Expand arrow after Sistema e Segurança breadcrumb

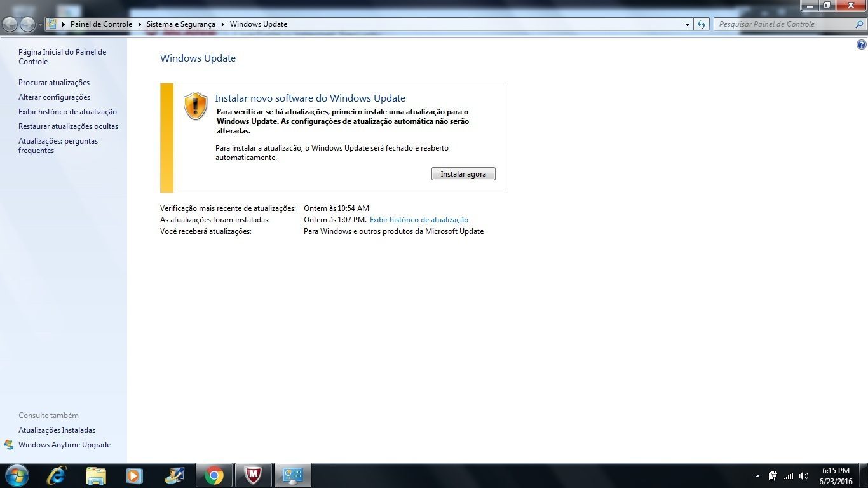tap(223, 24)
